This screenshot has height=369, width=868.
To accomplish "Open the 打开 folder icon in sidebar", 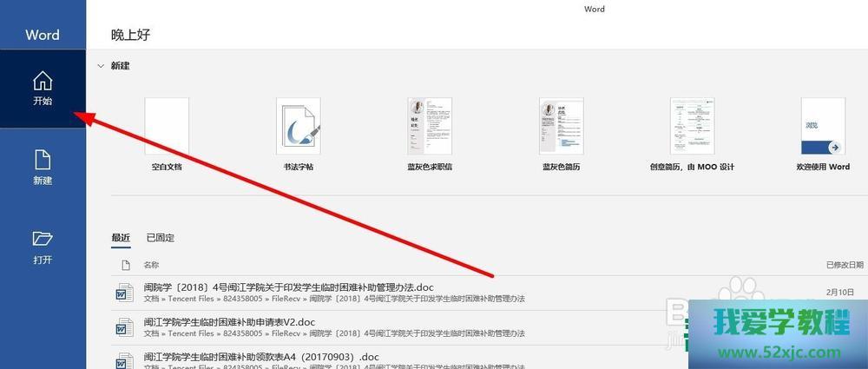I will [x=43, y=239].
